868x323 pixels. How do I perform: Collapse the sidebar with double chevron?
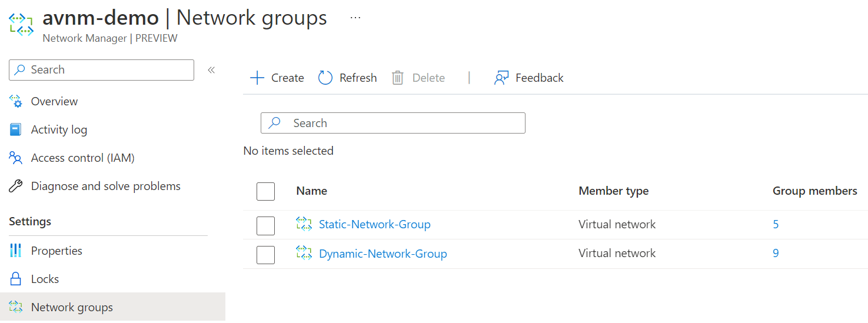211,70
